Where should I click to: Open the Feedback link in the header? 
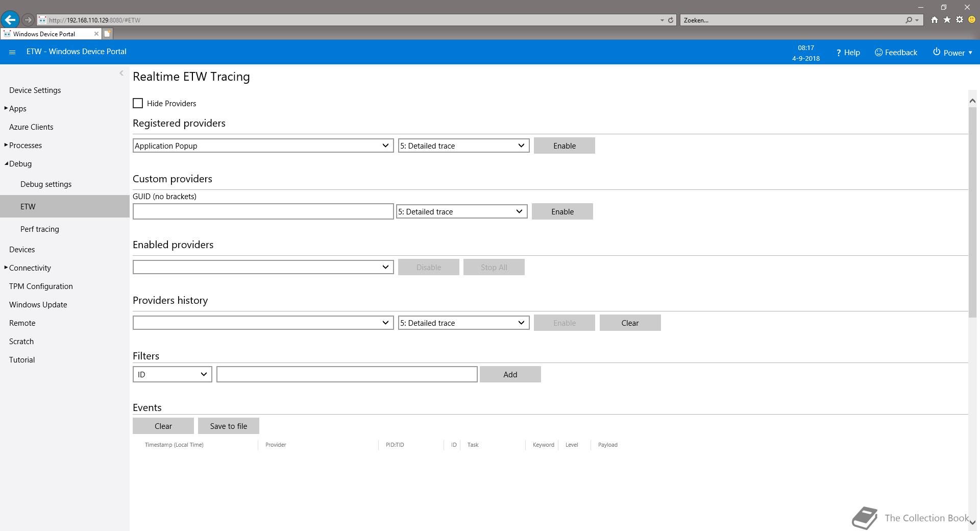pyautogui.click(x=896, y=53)
